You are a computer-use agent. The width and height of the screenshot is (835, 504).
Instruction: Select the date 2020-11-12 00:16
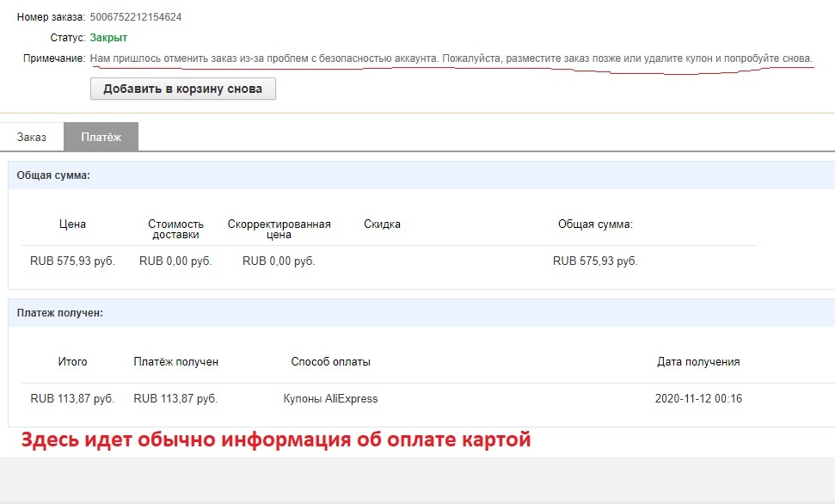698,398
